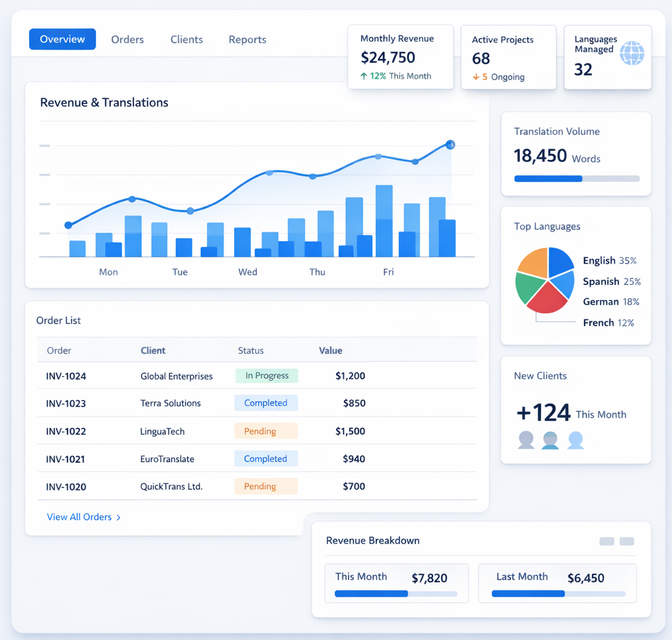The height and width of the screenshot is (640, 672).
Task: Select the gray avatar under New Clients
Action: (526, 440)
